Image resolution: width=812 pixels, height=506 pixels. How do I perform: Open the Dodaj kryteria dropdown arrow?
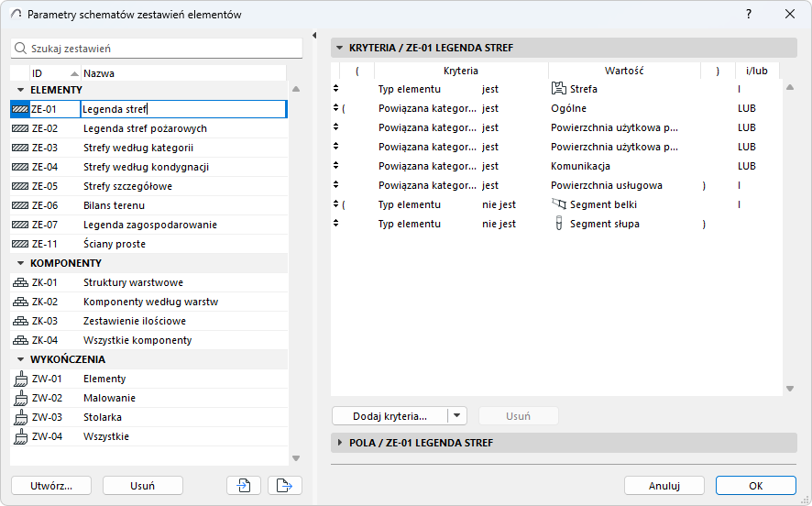tap(458, 416)
